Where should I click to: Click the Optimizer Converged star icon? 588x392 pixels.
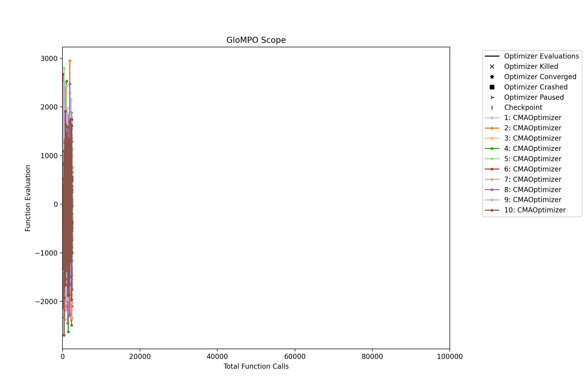(492, 77)
